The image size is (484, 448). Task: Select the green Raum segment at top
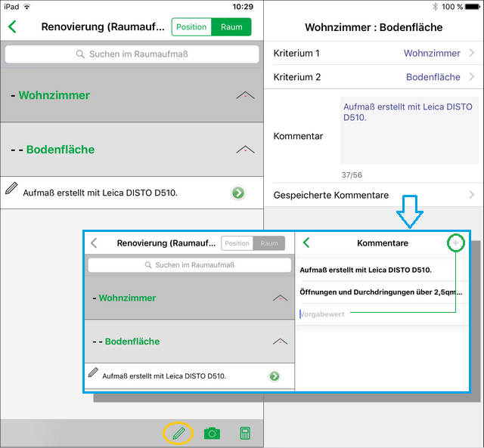click(x=231, y=27)
